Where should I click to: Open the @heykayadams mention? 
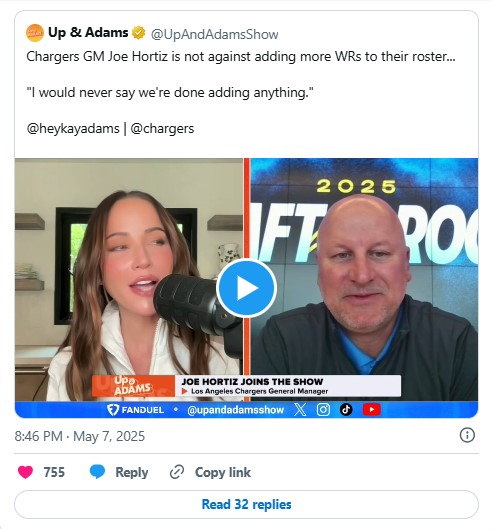pos(73,129)
